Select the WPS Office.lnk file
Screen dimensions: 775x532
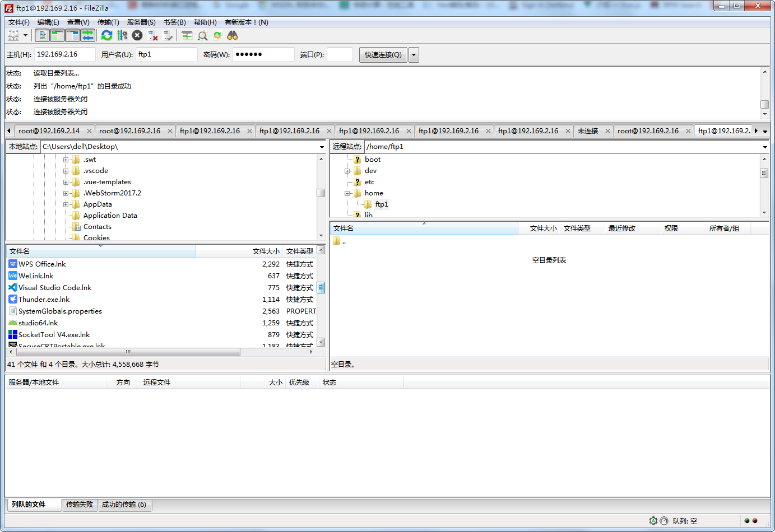click(x=42, y=264)
